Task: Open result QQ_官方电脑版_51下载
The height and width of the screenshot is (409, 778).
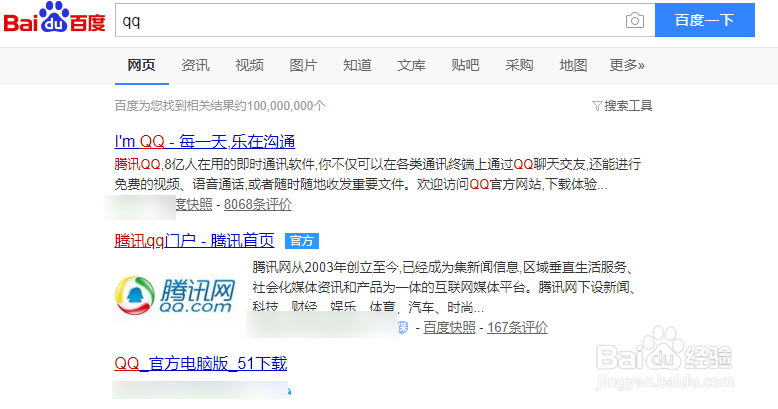Action: pos(200,364)
